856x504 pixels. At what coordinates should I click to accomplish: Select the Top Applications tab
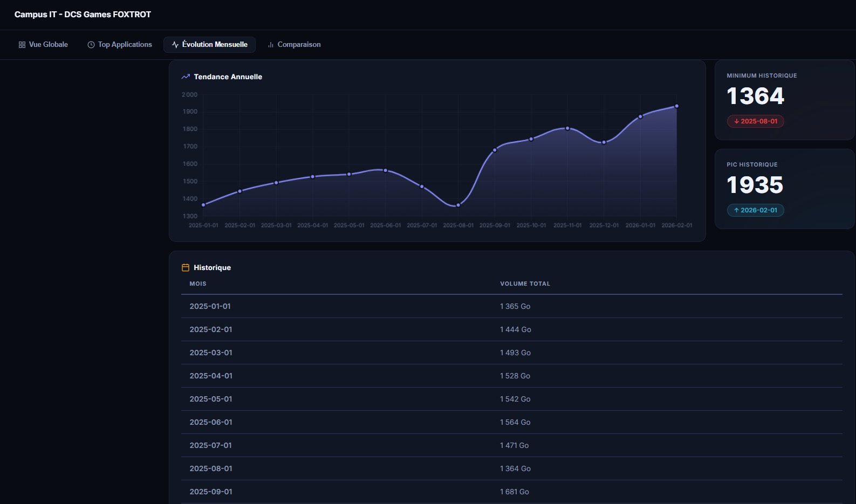pos(120,45)
